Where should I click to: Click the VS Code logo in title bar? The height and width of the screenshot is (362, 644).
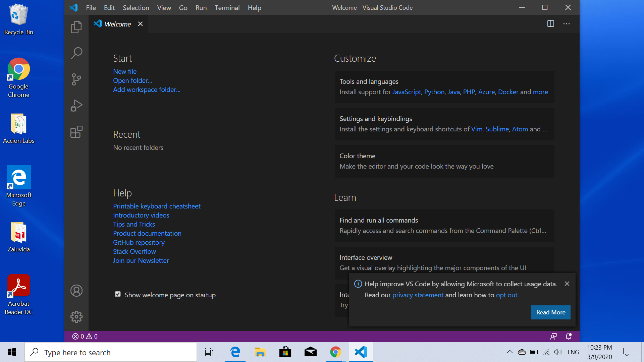[73, 7]
